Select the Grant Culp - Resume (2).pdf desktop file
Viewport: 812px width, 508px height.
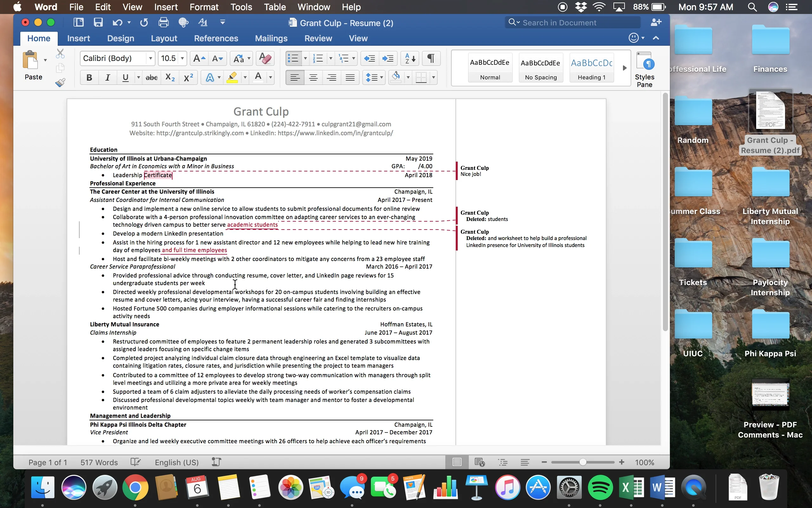tap(770, 122)
